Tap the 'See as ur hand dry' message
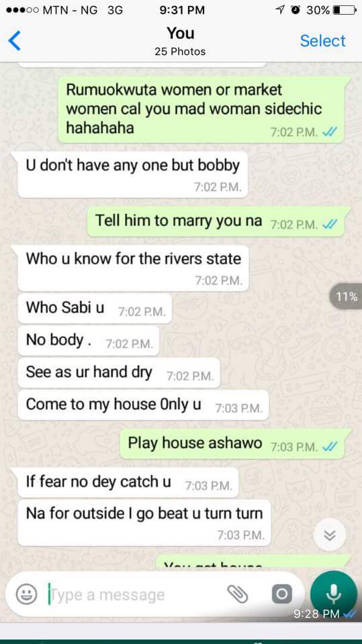 [119, 373]
